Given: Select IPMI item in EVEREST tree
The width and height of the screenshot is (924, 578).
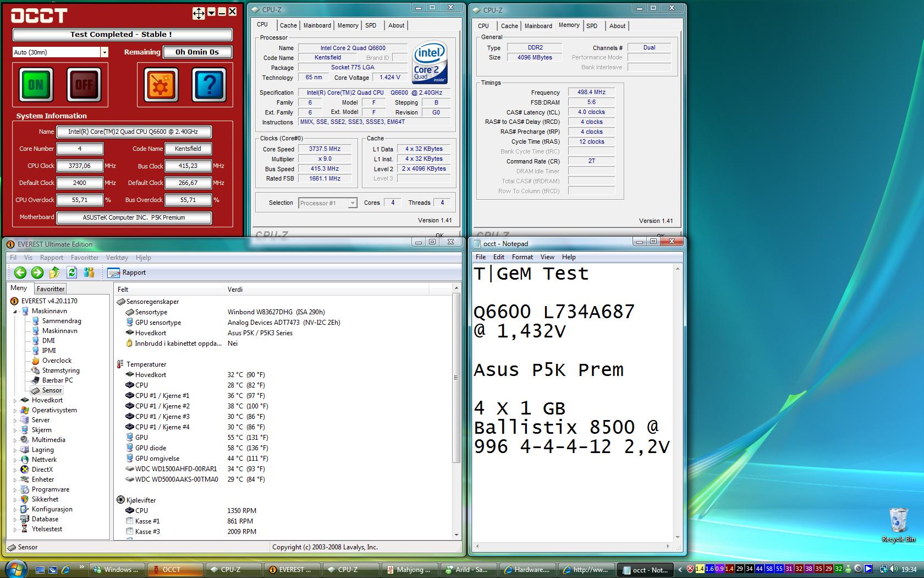Looking at the screenshot, I should [49, 351].
